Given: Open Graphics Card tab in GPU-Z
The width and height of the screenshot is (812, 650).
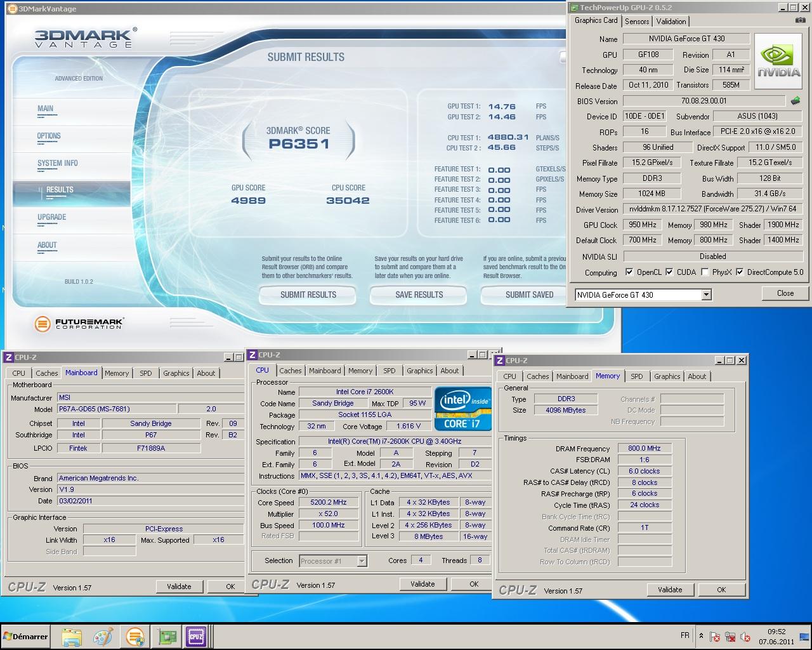Looking at the screenshot, I should click(x=596, y=20).
